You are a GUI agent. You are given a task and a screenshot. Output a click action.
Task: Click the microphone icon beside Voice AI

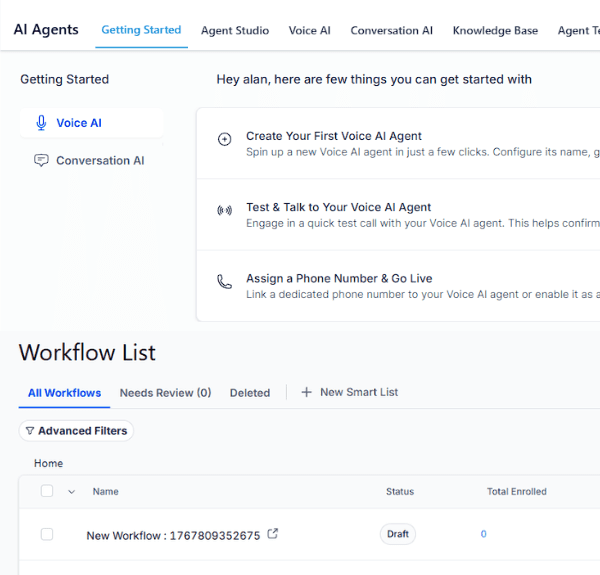[41, 123]
